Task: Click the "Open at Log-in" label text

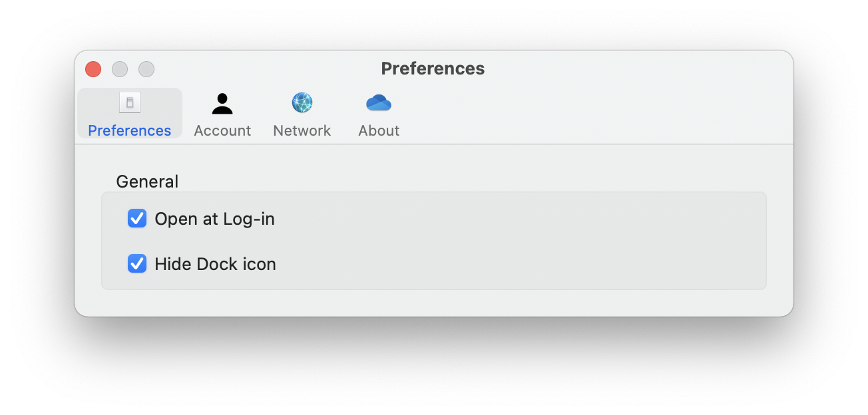Action: (214, 219)
